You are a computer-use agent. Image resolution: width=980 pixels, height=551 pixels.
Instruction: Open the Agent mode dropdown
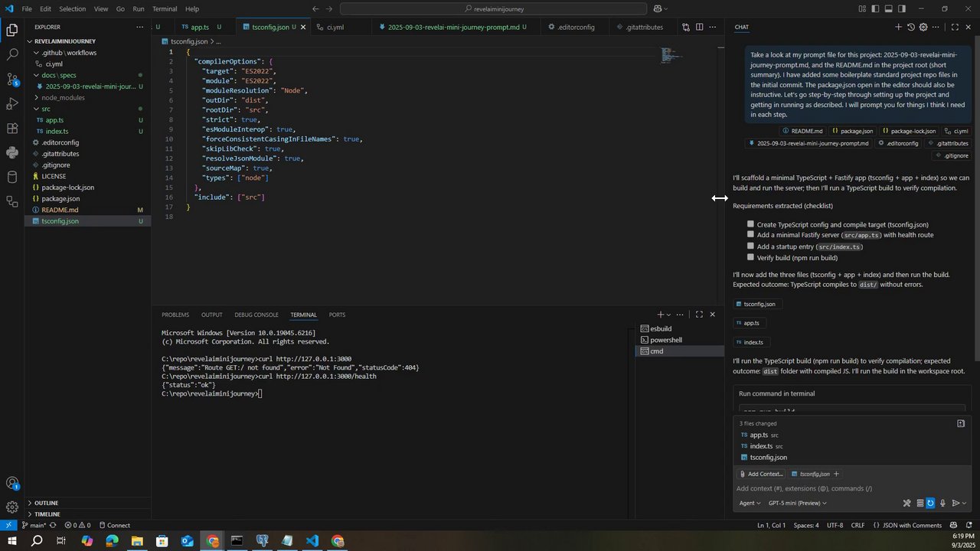click(x=750, y=503)
